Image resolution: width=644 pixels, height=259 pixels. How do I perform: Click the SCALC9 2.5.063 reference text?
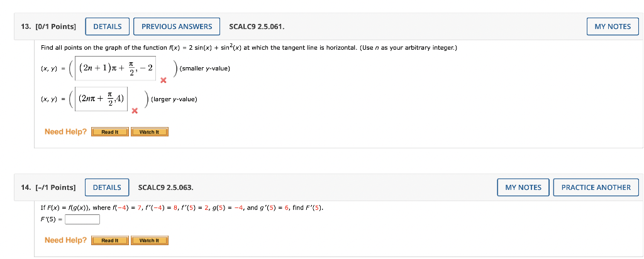166,187
